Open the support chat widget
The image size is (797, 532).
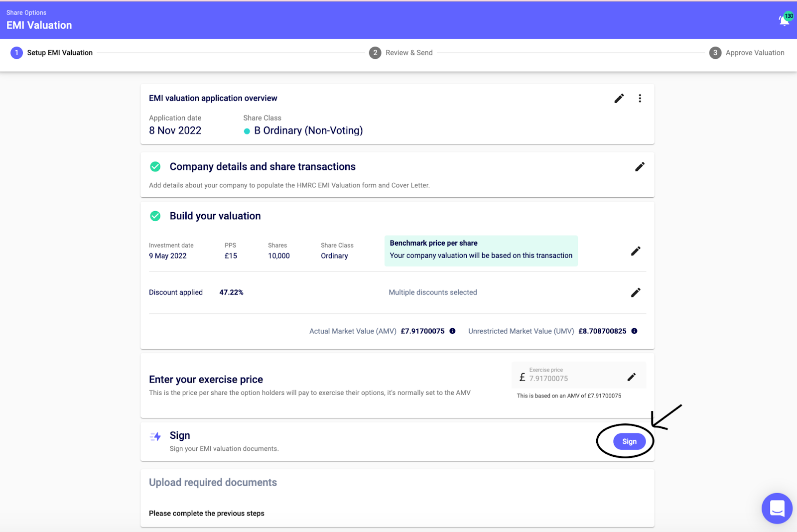coord(777,508)
